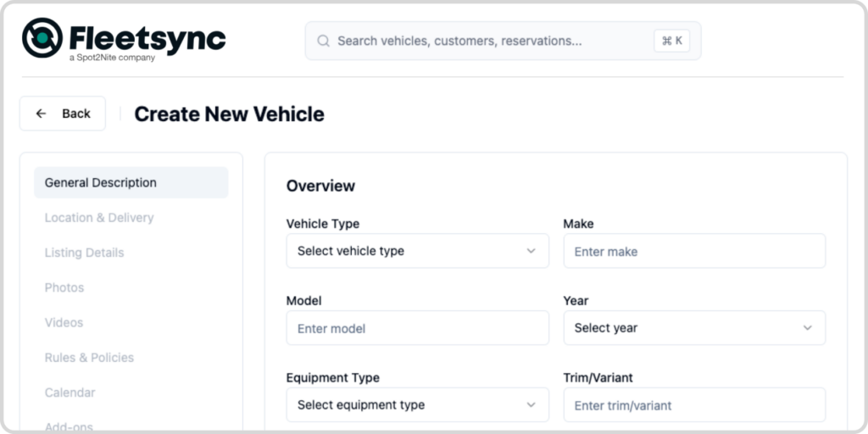Screen dimensions: 868x434
Task: Select the General Description section
Action: 131,183
